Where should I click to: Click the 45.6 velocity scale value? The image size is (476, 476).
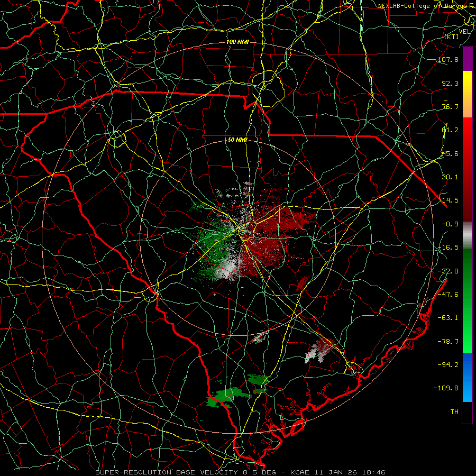[450, 153]
